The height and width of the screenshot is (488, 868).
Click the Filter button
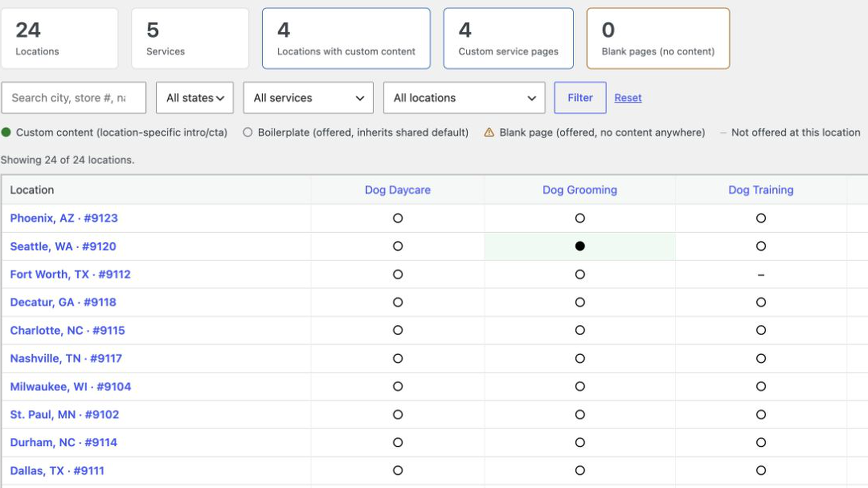coord(580,98)
